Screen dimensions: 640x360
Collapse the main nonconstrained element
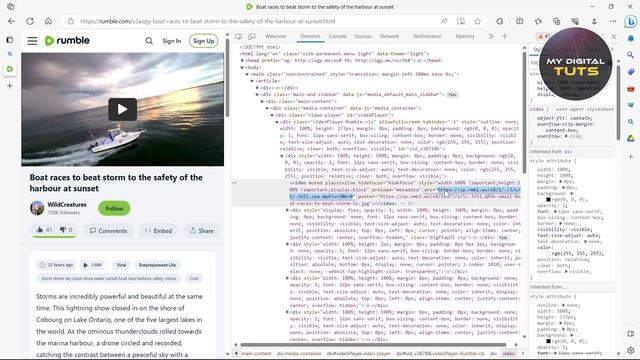[247, 74]
